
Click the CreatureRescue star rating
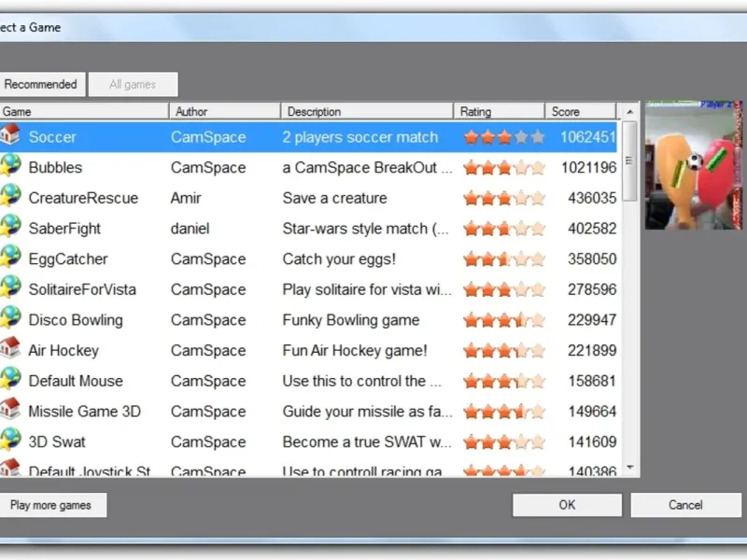point(504,198)
